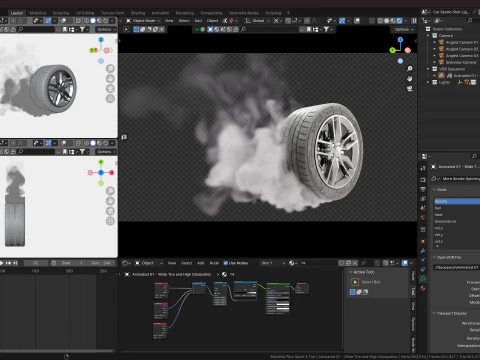
Task: Open the Output properties tab
Action: pos(423,189)
